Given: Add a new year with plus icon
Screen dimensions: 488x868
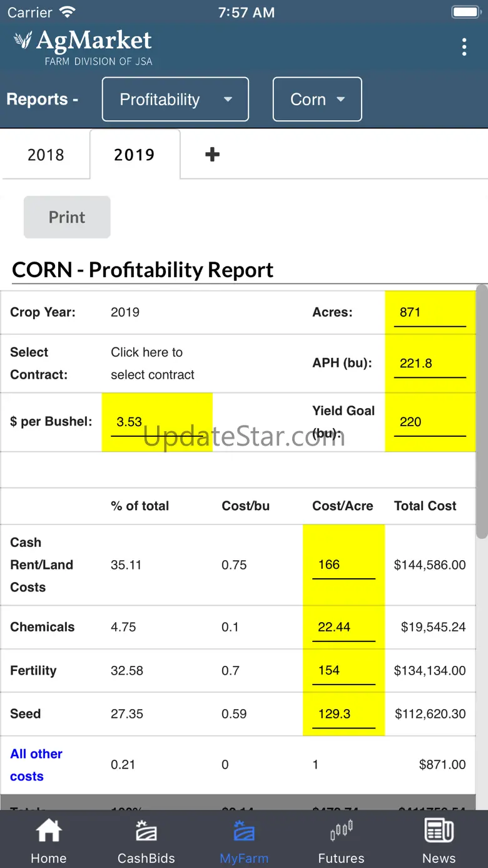Looking at the screenshot, I should tap(212, 155).
